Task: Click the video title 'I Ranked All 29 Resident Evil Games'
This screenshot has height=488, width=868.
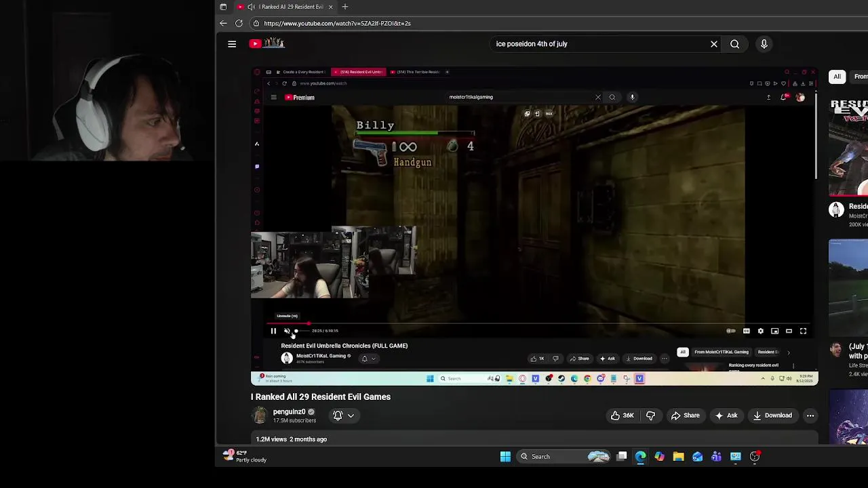Action: tap(321, 397)
